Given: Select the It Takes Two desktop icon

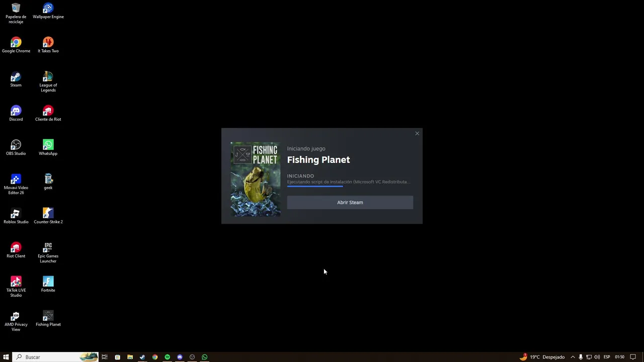Looking at the screenshot, I should [x=48, y=45].
